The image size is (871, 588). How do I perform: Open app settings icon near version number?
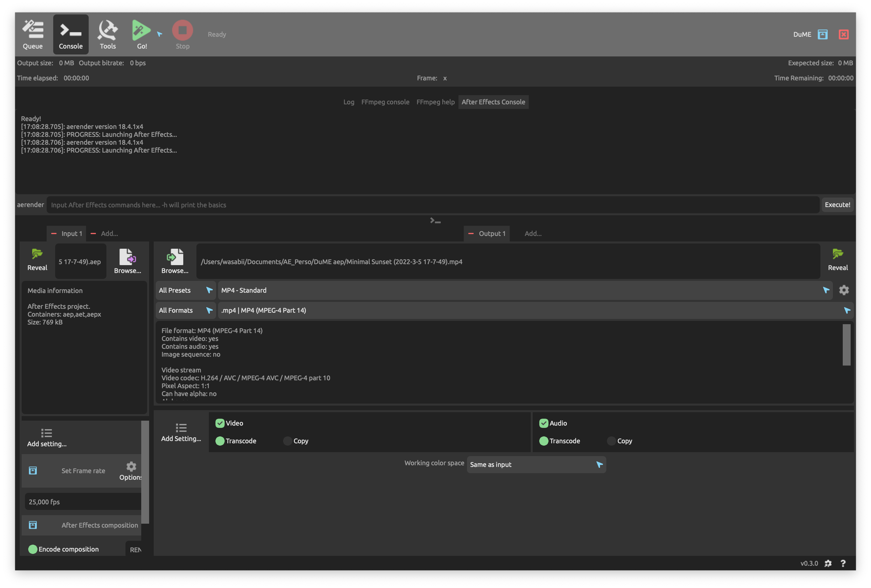coord(828,563)
